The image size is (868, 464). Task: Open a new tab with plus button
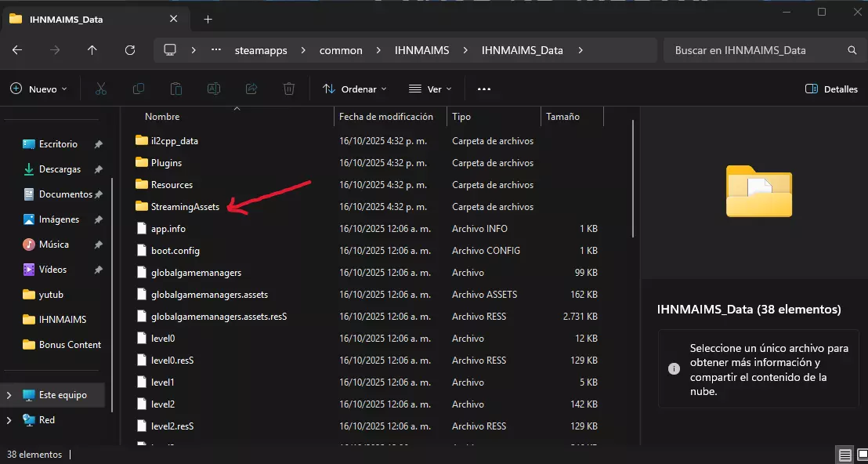click(208, 19)
